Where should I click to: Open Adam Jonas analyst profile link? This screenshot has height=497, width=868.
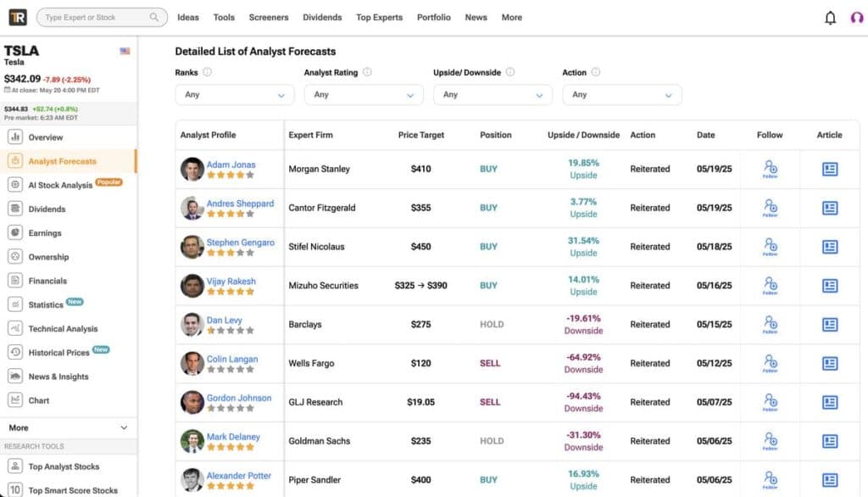[x=231, y=165]
